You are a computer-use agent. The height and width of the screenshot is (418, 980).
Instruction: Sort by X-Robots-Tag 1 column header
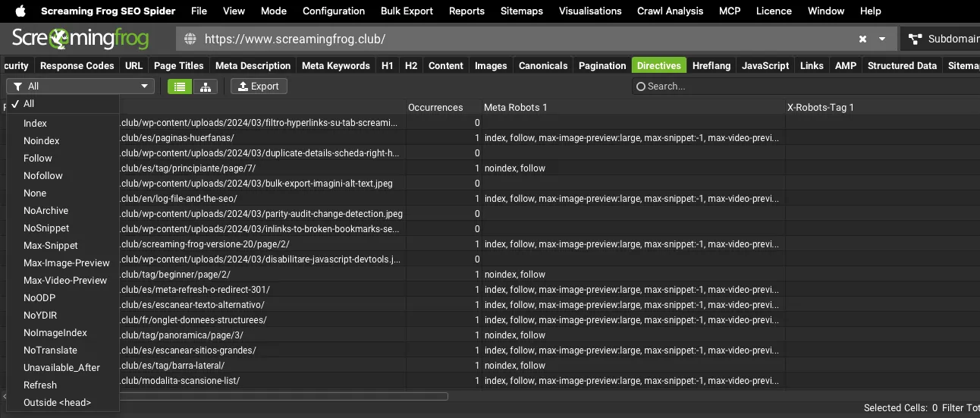(x=882, y=107)
